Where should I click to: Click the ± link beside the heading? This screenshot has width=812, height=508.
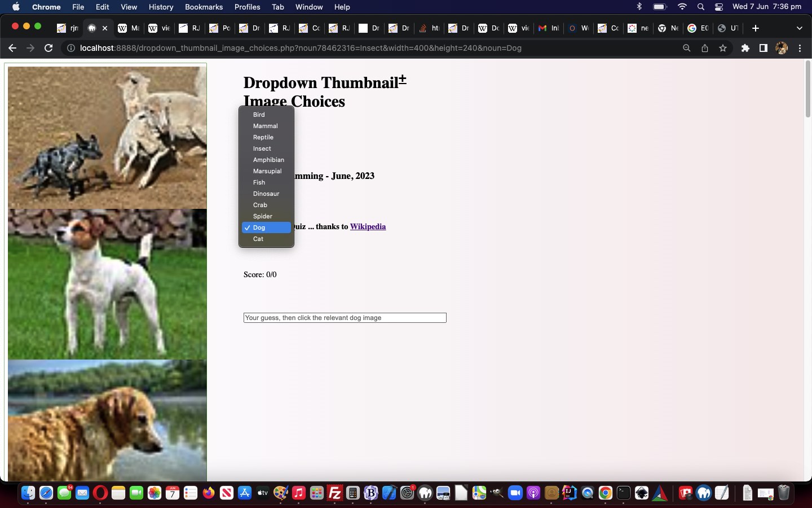click(x=403, y=80)
